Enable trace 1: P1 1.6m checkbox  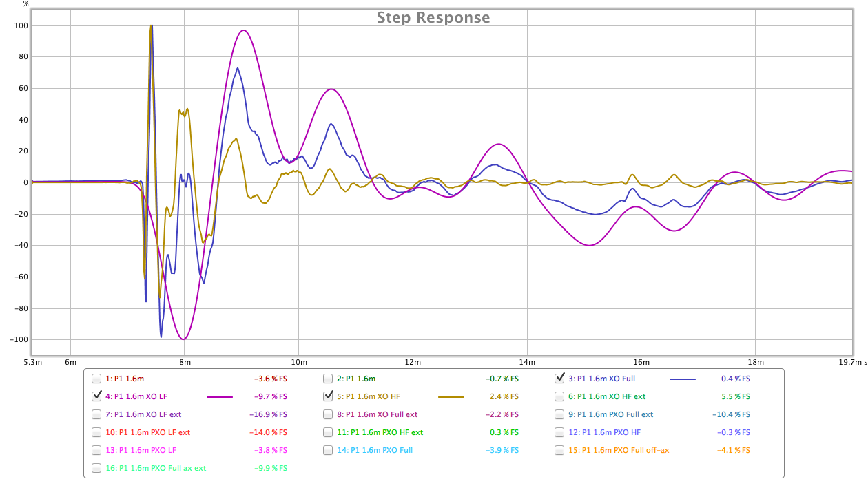[x=96, y=379]
